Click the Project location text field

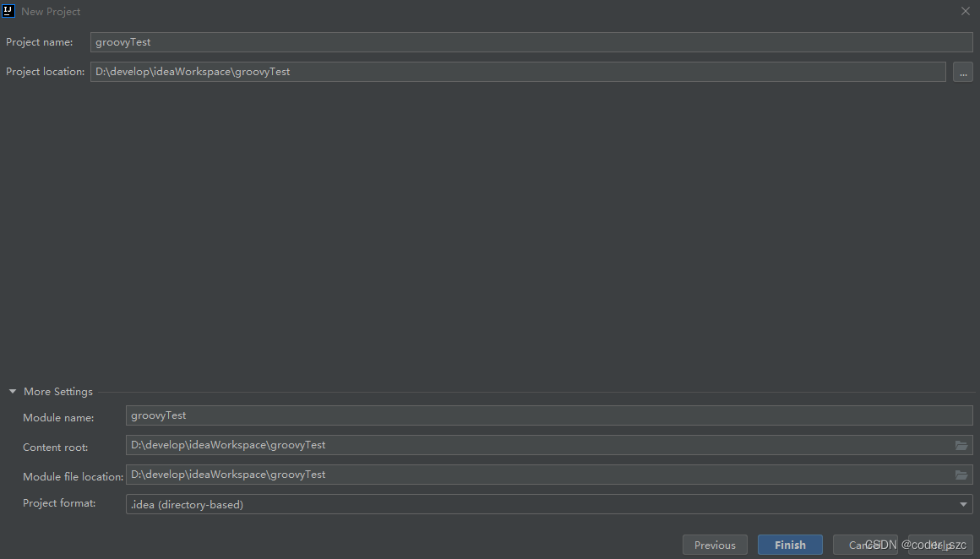coord(518,72)
